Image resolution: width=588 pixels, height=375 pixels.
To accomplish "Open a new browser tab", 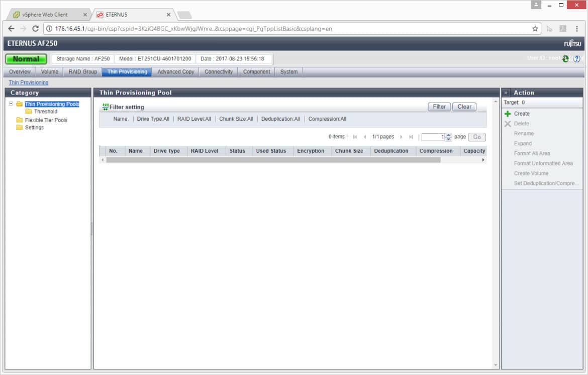I will [x=184, y=15].
